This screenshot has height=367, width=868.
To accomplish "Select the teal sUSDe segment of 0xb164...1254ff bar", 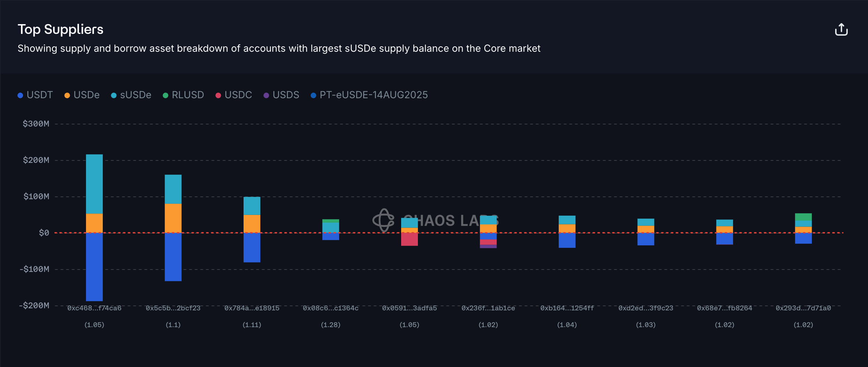I will pyautogui.click(x=567, y=220).
